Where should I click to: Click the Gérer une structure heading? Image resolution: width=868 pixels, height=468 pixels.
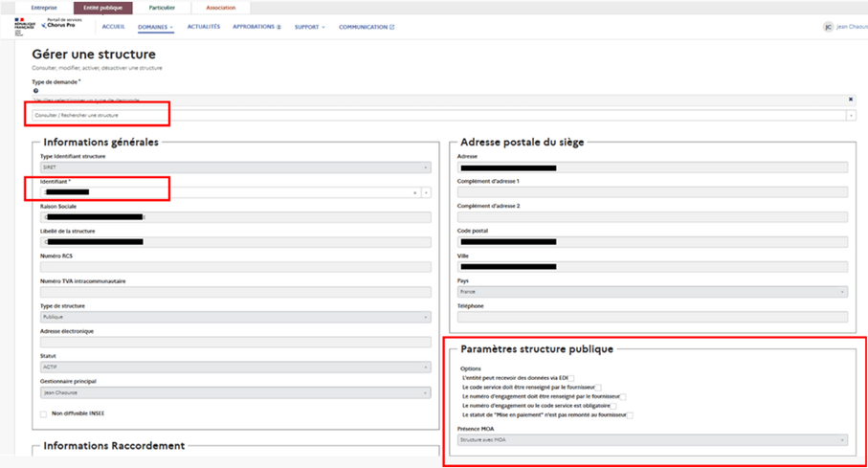point(94,55)
